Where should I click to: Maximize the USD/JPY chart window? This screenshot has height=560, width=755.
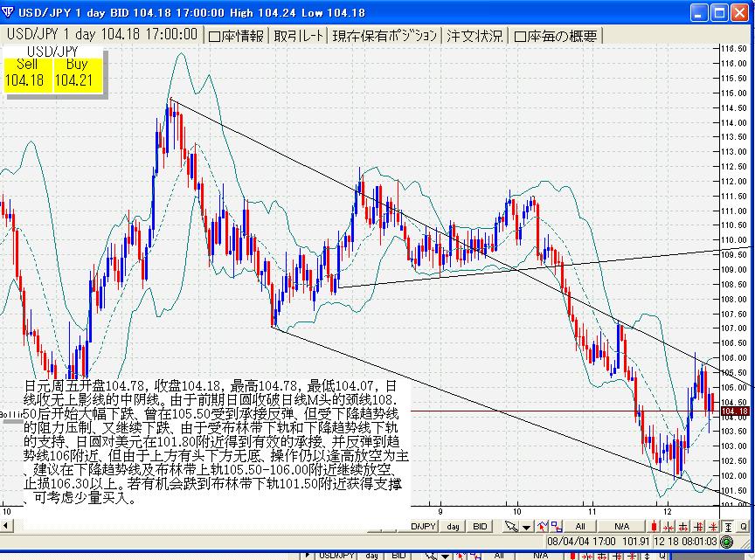click(719, 12)
